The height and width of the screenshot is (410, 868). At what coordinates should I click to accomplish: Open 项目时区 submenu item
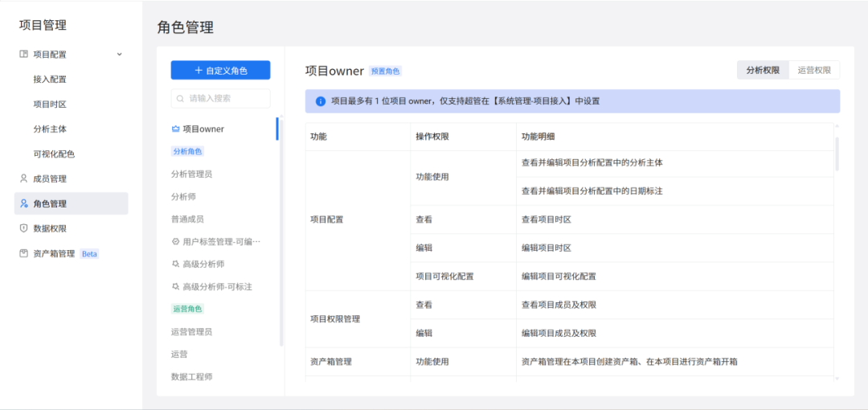[x=50, y=105]
